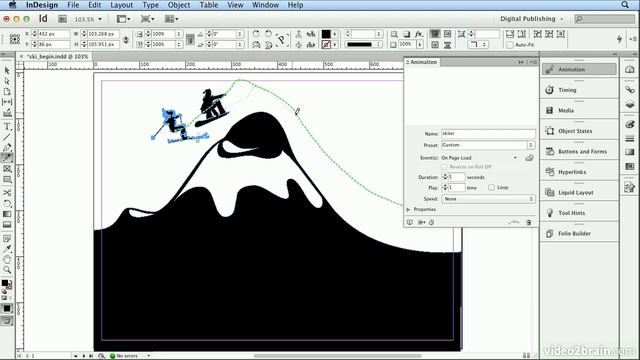Enable the Auto-Fit checkbox

(x=510, y=45)
